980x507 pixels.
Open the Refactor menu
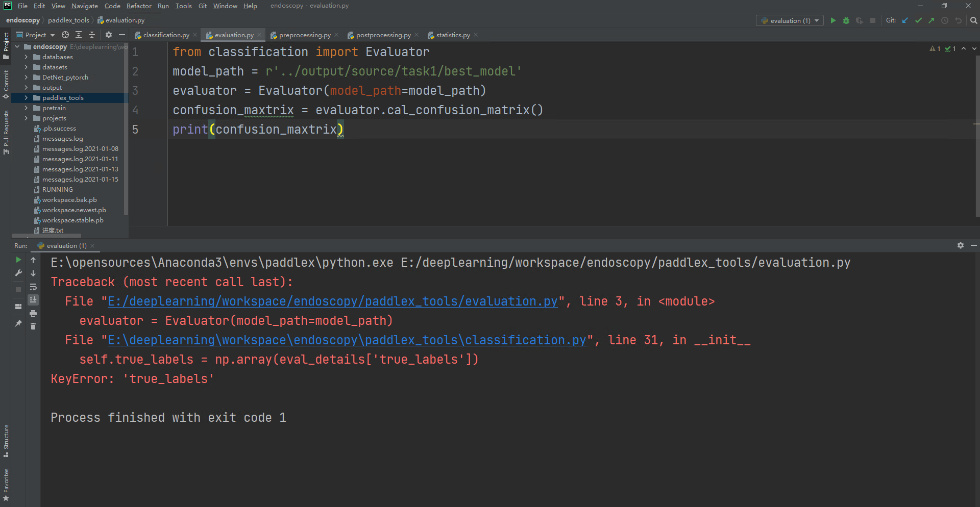click(139, 6)
